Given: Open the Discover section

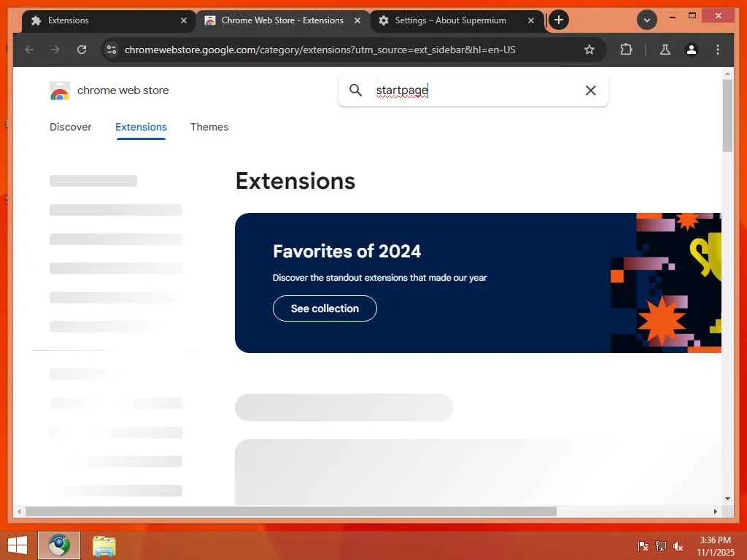Looking at the screenshot, I should (x=71, y=127).
